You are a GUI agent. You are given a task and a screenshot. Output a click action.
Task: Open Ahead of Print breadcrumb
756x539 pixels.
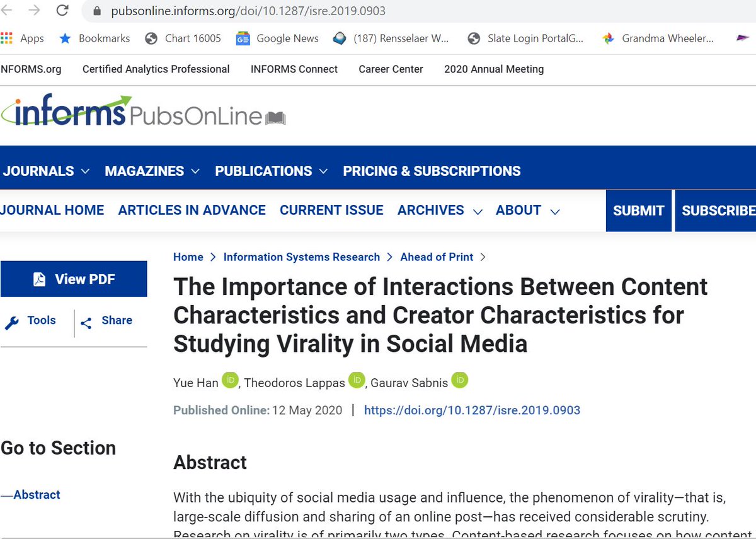click(x=437, y=257)
